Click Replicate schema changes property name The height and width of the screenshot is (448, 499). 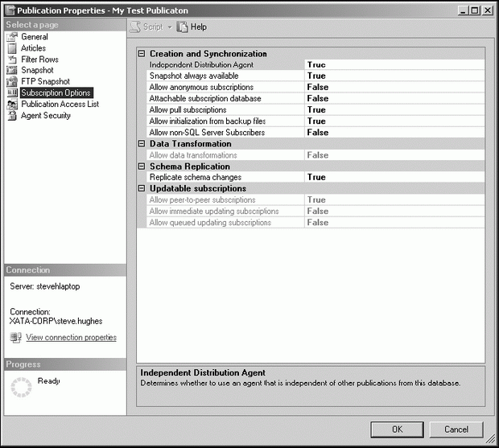coord(196,177)
